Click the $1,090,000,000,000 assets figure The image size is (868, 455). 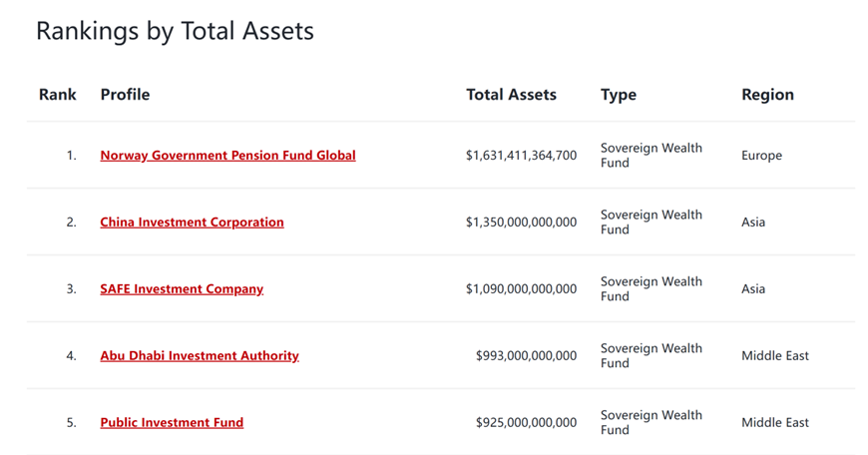coord(521,289)
